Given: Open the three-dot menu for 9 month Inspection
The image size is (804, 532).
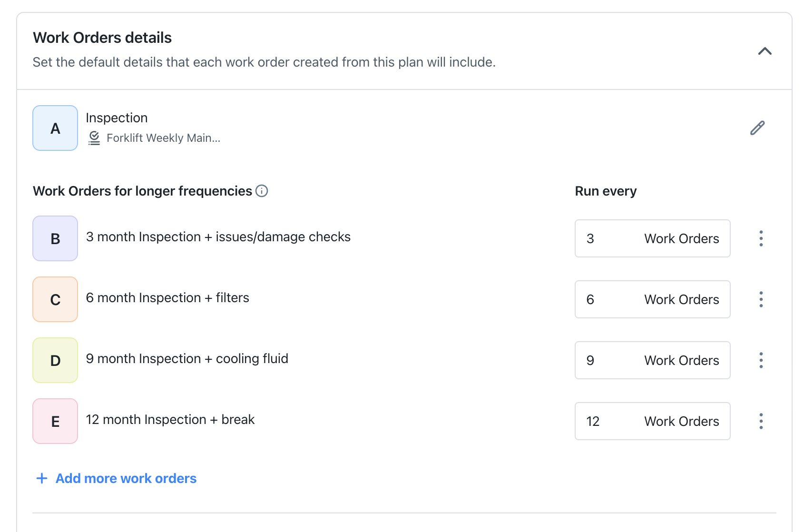Looking at the screenshot, I should coord(761,360).
